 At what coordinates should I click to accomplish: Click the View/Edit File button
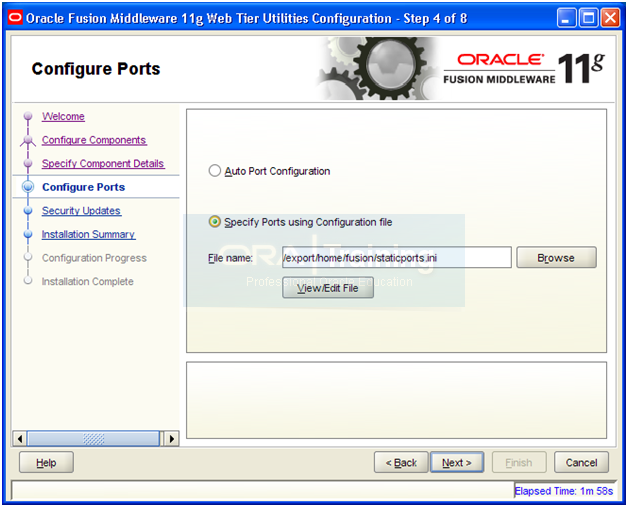(x=328, y=288)
